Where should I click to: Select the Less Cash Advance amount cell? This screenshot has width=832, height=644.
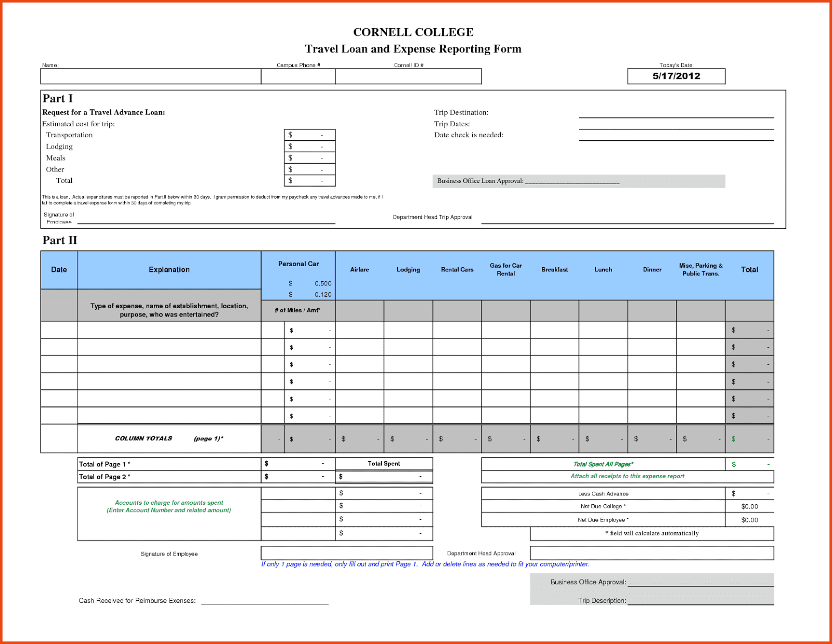click(x=749, y=493)
